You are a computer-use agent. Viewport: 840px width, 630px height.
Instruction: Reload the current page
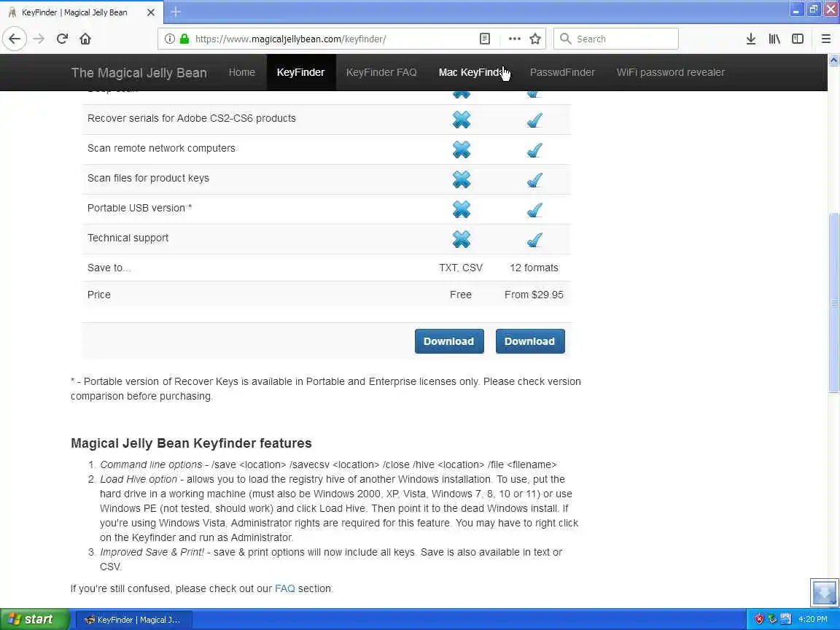[62, 39]
